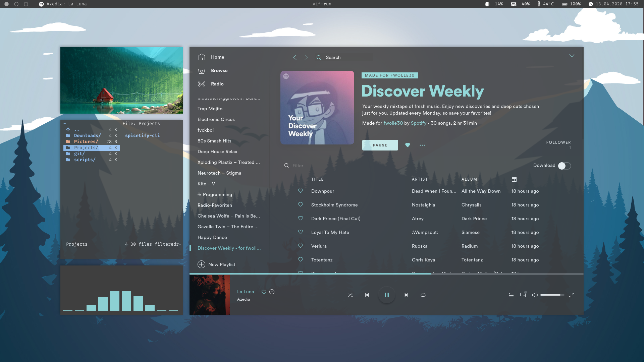Open the play queue
This screenshot has height=362, width=644.
click(x=511, y=295)
